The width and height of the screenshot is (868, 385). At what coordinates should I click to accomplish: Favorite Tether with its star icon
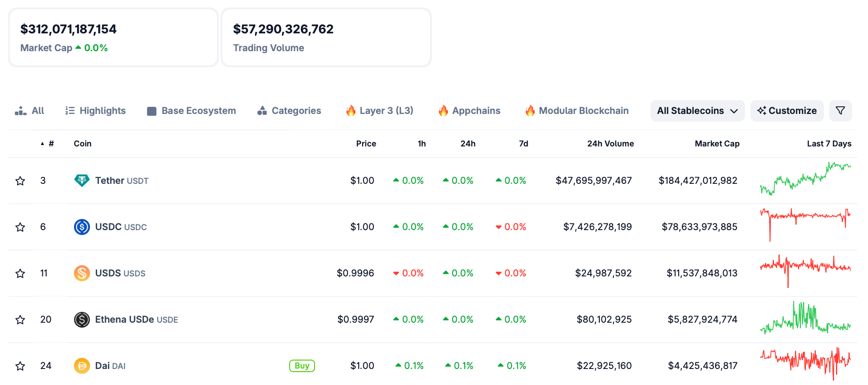(x=20, y=181)
